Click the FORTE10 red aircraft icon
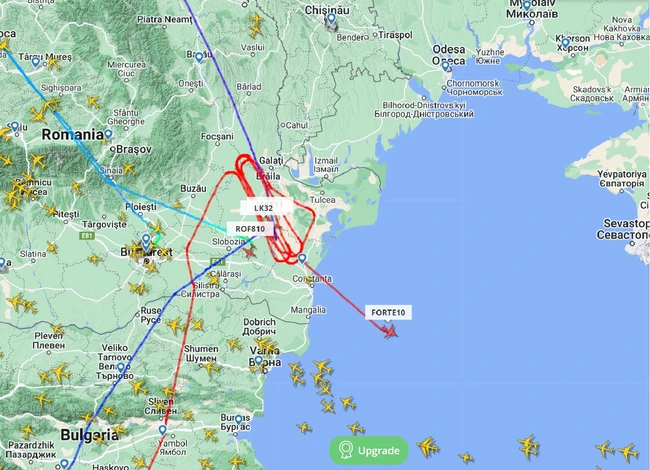 pyautogui.click(x=390, y=331)
